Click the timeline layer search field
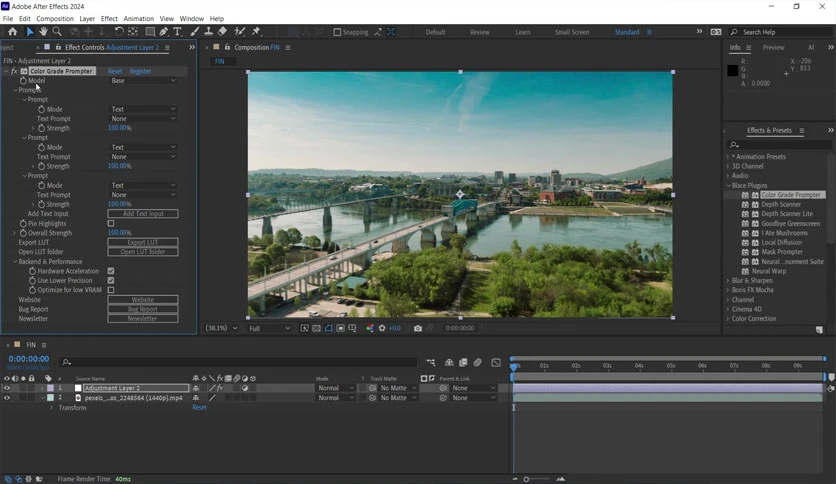 [x=238, y=362]
